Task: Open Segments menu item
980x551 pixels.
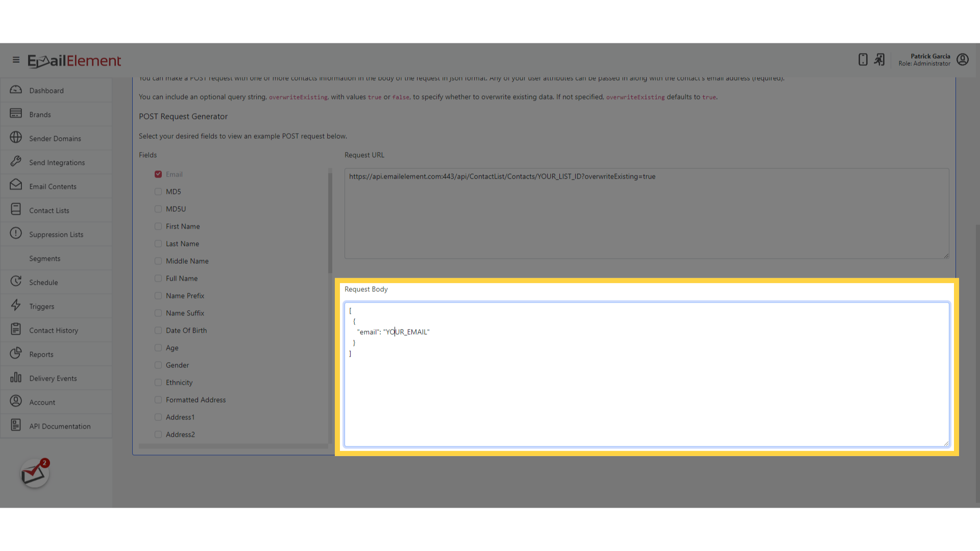Action: coord(56,258)
